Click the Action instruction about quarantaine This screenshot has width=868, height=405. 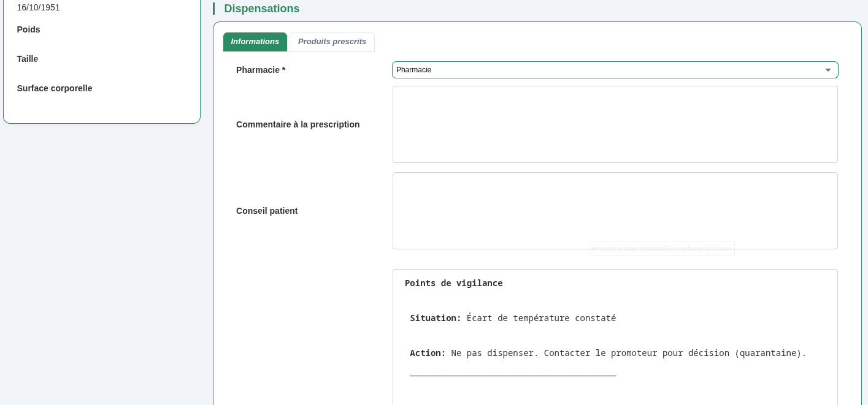(608, 353)
